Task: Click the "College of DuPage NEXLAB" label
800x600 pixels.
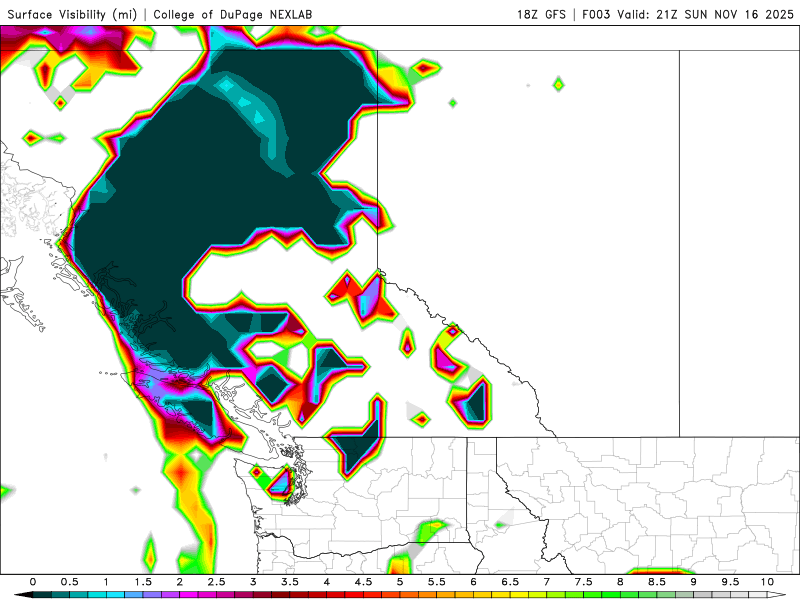Action: (233, 14)
